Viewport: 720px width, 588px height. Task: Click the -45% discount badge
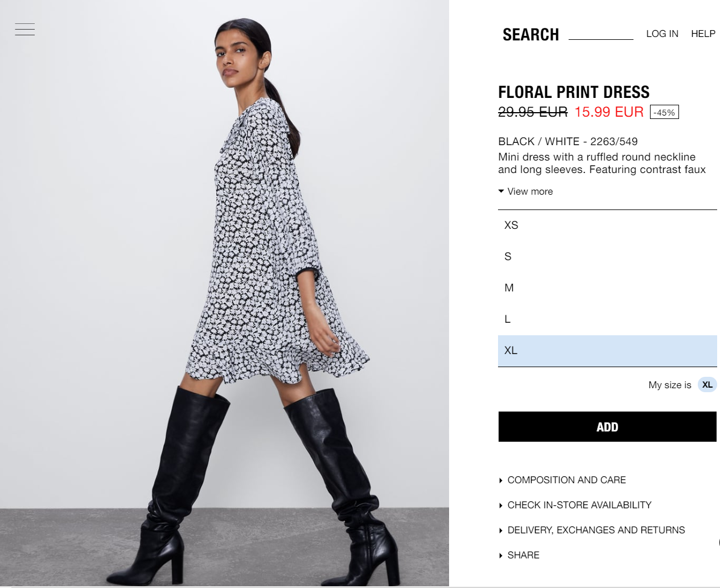[x=664, y=112]
